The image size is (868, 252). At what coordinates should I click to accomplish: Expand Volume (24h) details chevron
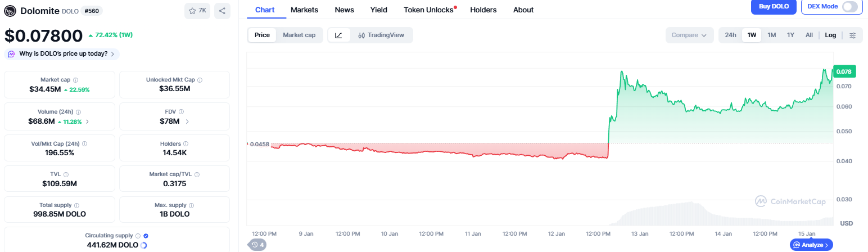coord(87,121)
